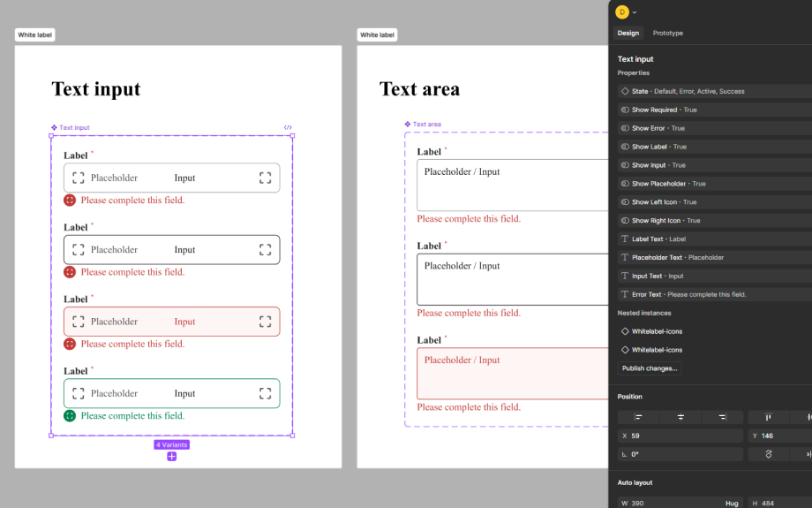812x508 pixels.
Task: Click the Input Text property text icon
Action: [x=625, y=277]
